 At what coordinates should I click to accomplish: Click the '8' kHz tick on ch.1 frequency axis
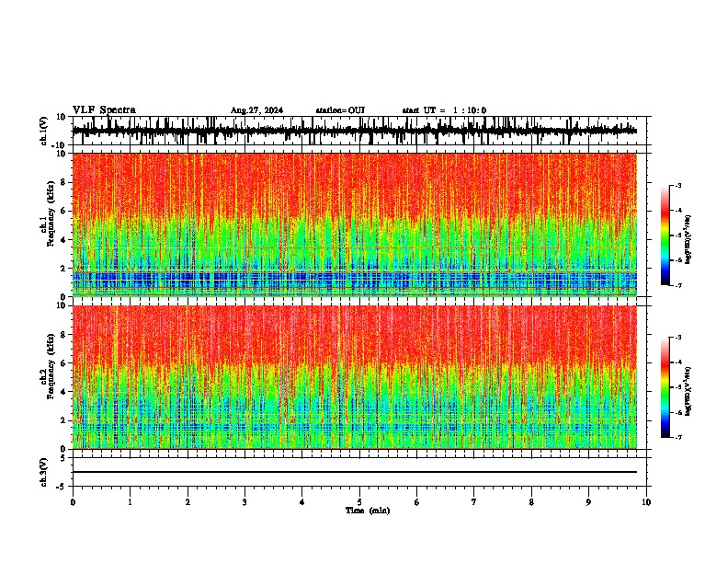[x=64, y=182]
